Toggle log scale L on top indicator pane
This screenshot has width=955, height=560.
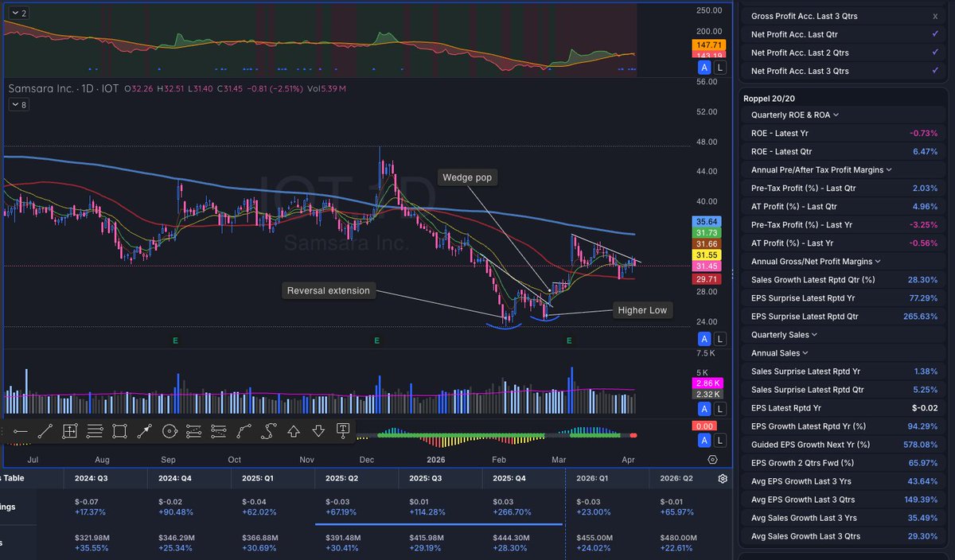pos(720,69)
